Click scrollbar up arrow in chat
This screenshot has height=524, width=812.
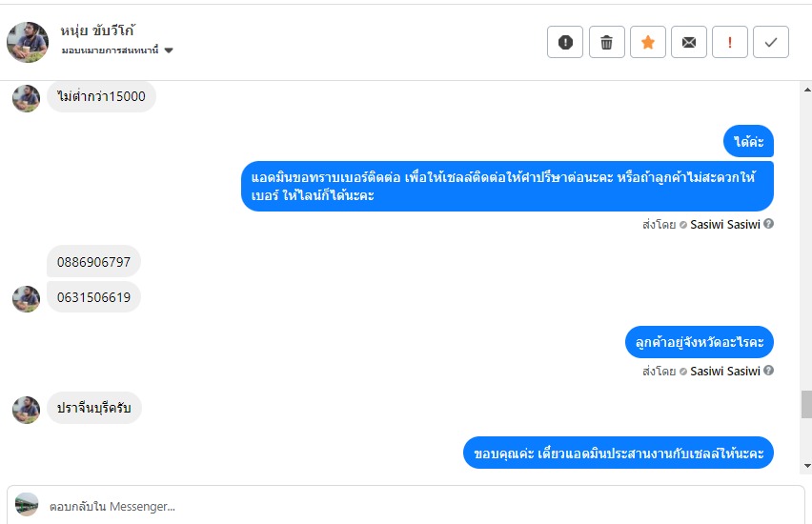click(x=806, y=89)
